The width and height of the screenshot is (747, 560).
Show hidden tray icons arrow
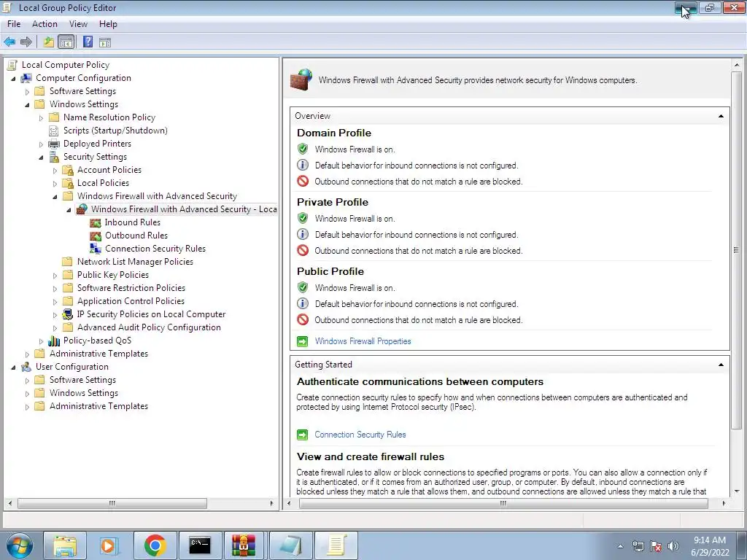click(620, 546)
